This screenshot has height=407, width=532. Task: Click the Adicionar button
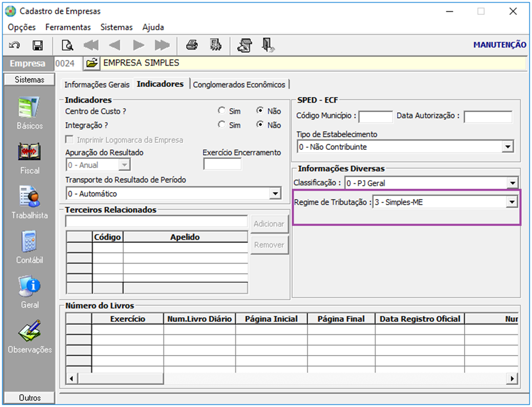tap(269, 224)
